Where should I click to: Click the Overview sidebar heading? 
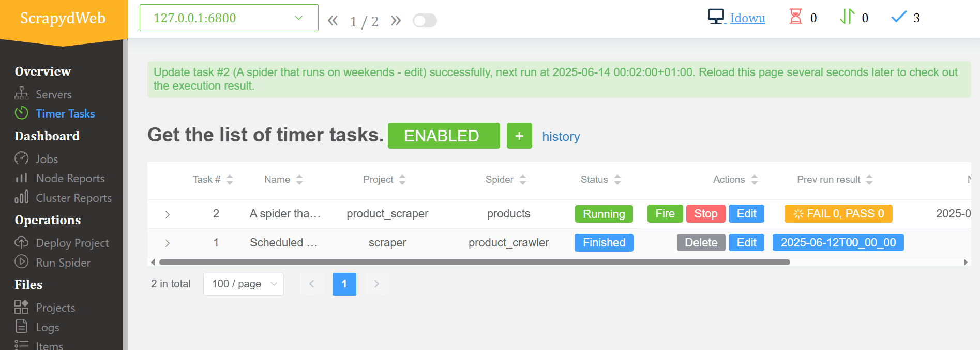[x=43, y=71]
